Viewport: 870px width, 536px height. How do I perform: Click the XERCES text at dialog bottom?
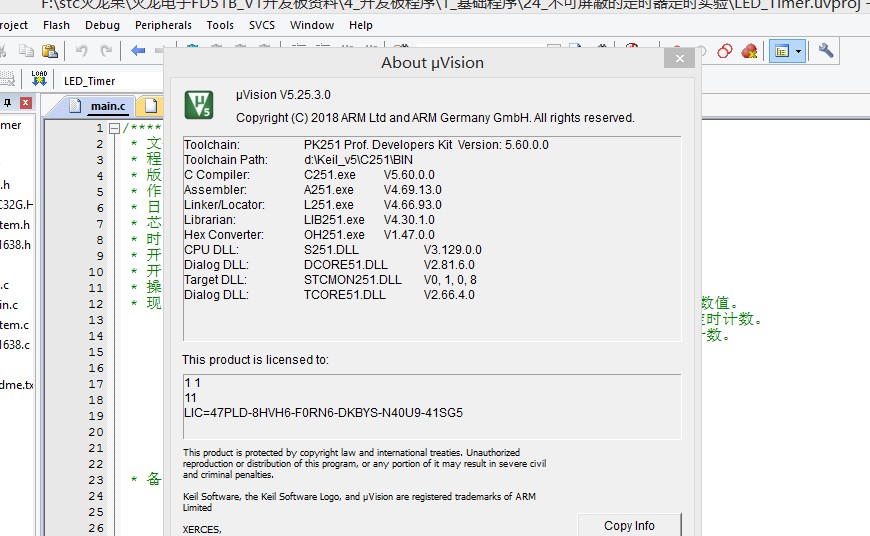202,529
